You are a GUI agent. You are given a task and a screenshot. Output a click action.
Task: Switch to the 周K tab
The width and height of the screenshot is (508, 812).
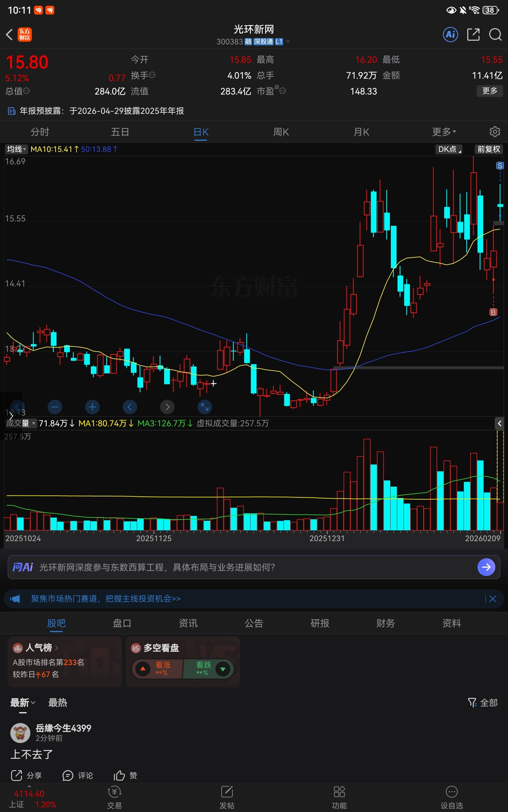281,132
